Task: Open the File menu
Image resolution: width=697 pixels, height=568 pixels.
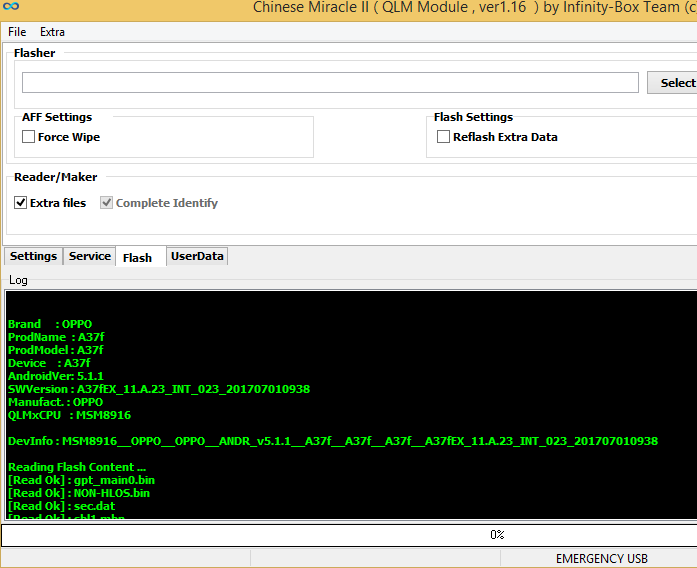Action: (x=17, y=32)
